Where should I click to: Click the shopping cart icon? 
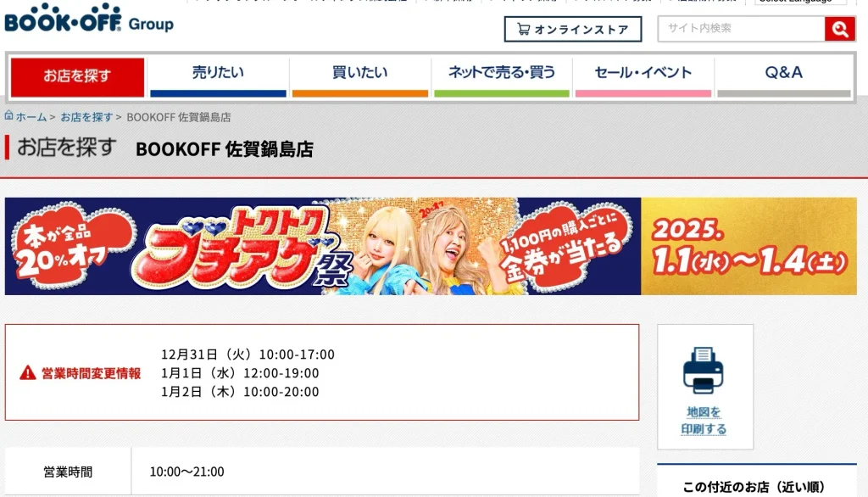(523, 29)
